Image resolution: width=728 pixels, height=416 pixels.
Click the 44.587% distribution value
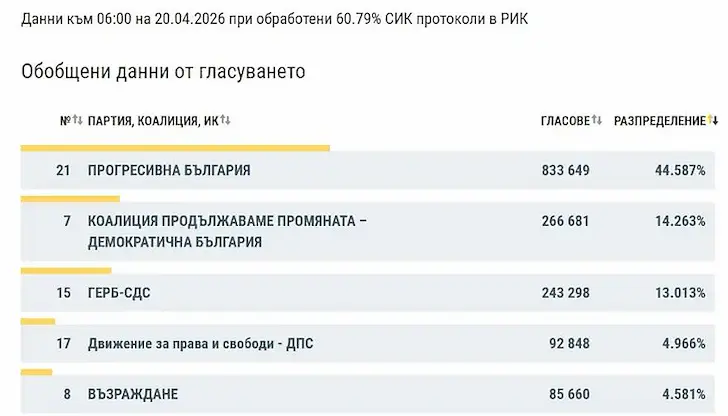tap(680, 171)
